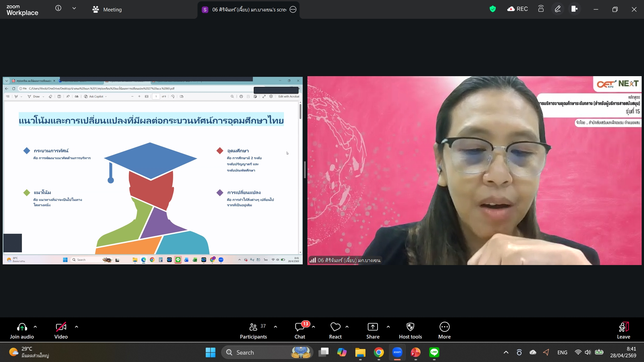Image resolution: width=644 pixels, height=362 pixels.
Task: Open Host tools shield icon
Action: click(410, 327)
